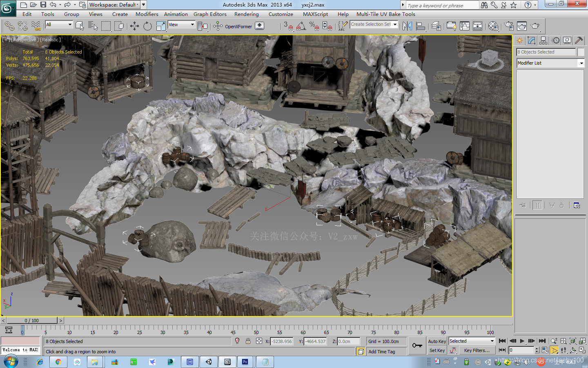The image size is (588, 368).
Task: Expand the Undo history arrow
Action: [x=60, y=5]
